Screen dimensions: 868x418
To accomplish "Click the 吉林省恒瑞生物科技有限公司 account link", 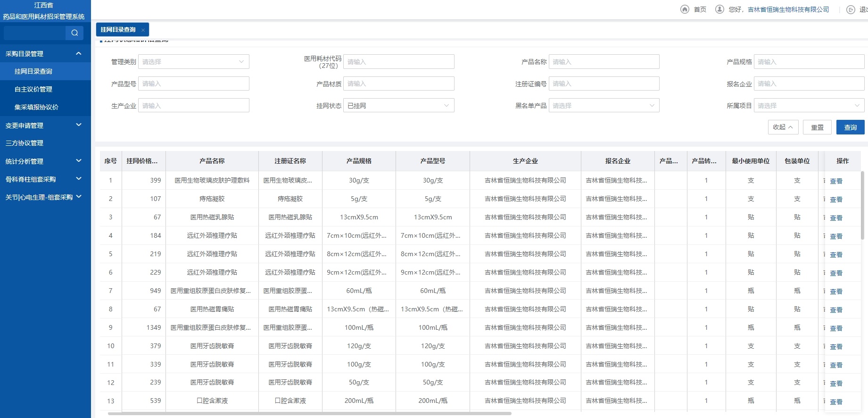I will [x=788, y=9].
